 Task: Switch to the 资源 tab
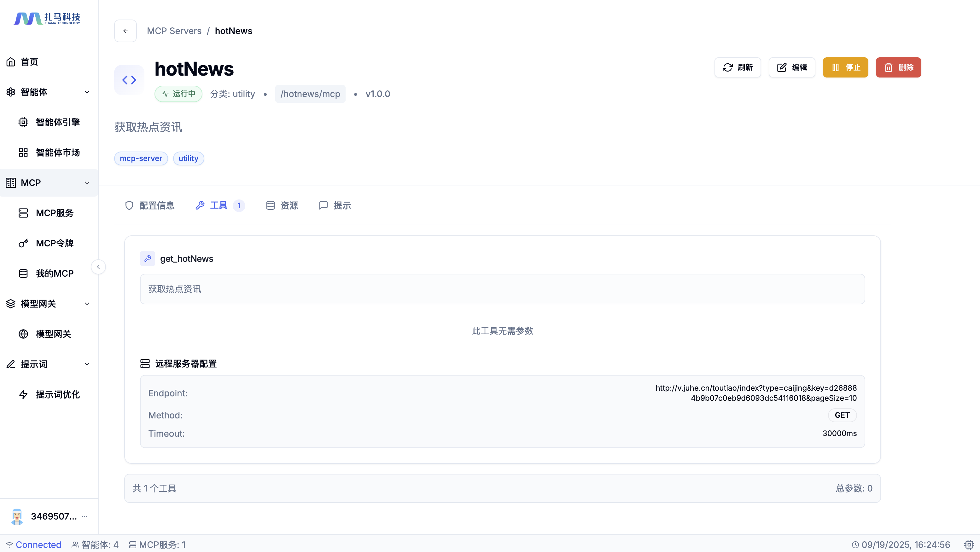pos(282,206)
